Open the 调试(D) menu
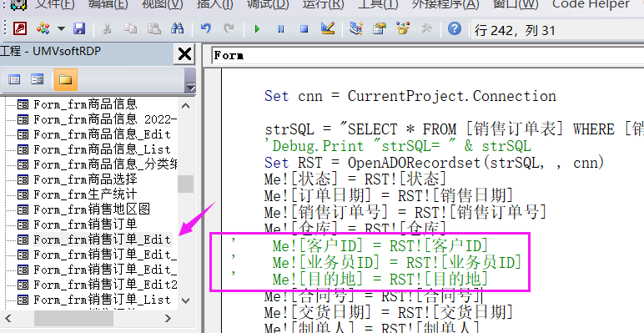 point(269,4)
